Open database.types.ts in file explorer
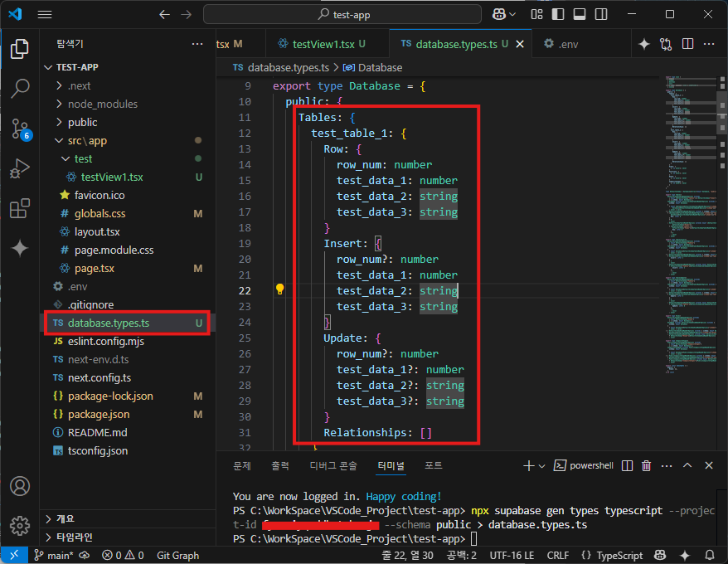 tap(127, 323)
